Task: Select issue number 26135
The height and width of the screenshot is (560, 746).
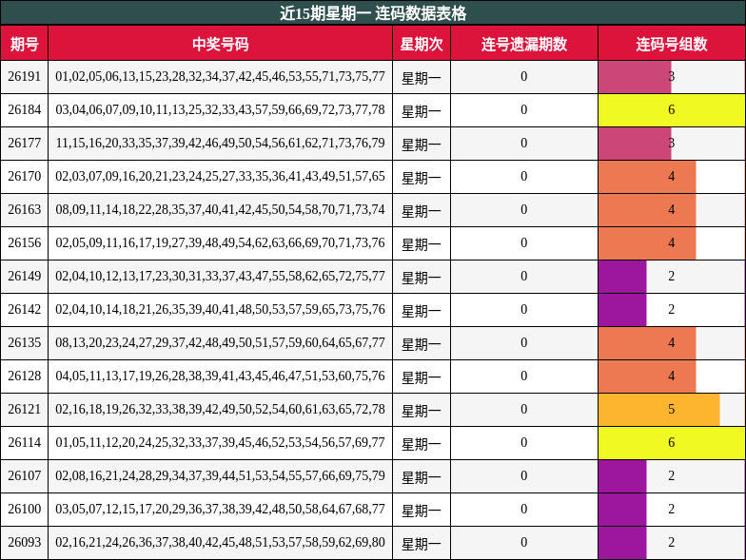Action: click(x=25, y=342)
